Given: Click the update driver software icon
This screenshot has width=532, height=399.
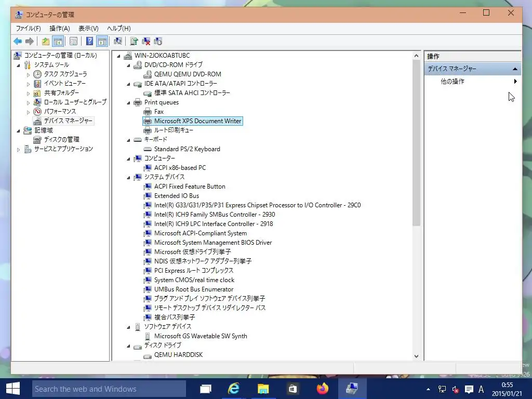Looking at the screenshot, I should pos(134,42).
